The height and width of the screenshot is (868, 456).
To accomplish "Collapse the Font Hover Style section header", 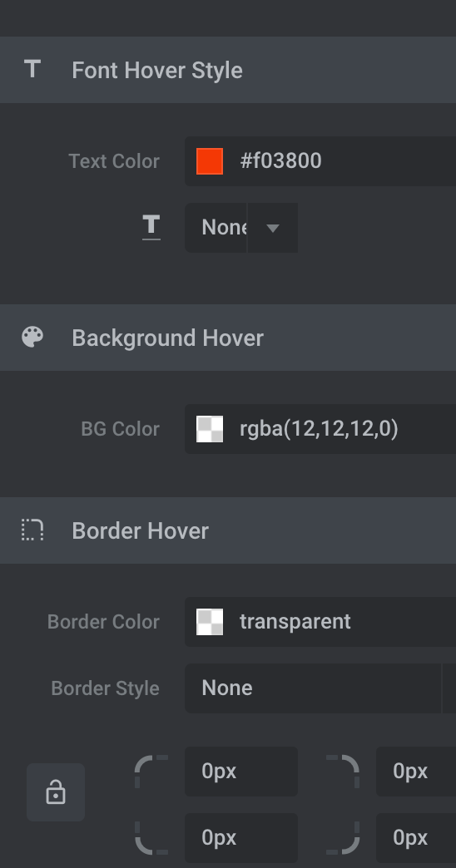I will tap(228, 70).
